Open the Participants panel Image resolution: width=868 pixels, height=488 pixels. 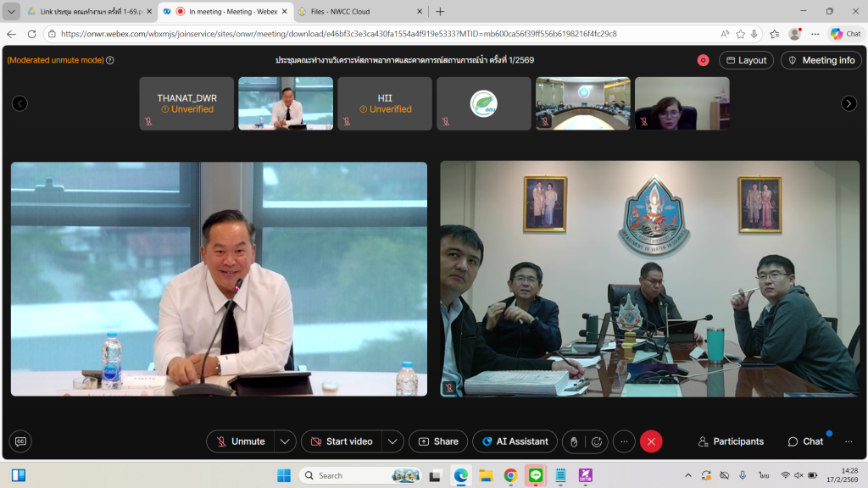tap(731, 441)
